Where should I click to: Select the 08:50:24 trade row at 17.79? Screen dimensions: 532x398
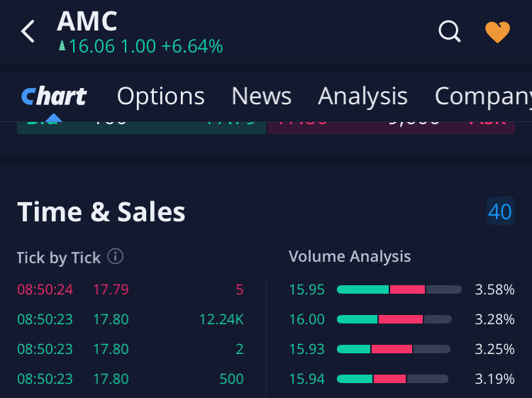130,289
